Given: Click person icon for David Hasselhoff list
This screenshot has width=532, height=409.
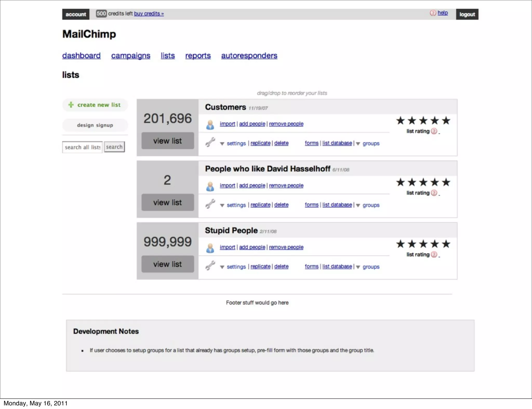Looking at the screenshot, I should coord(210,186).
